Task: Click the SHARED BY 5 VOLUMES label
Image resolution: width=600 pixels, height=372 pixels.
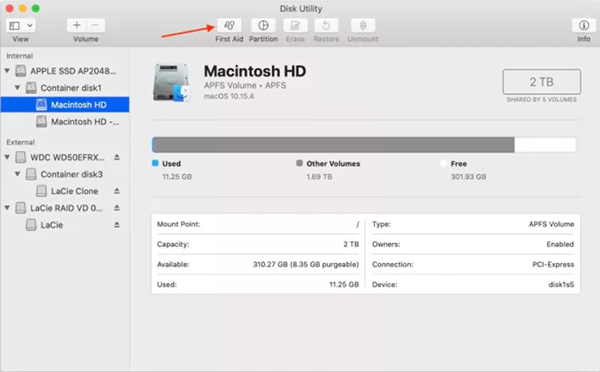Action: tap(541, 100)
